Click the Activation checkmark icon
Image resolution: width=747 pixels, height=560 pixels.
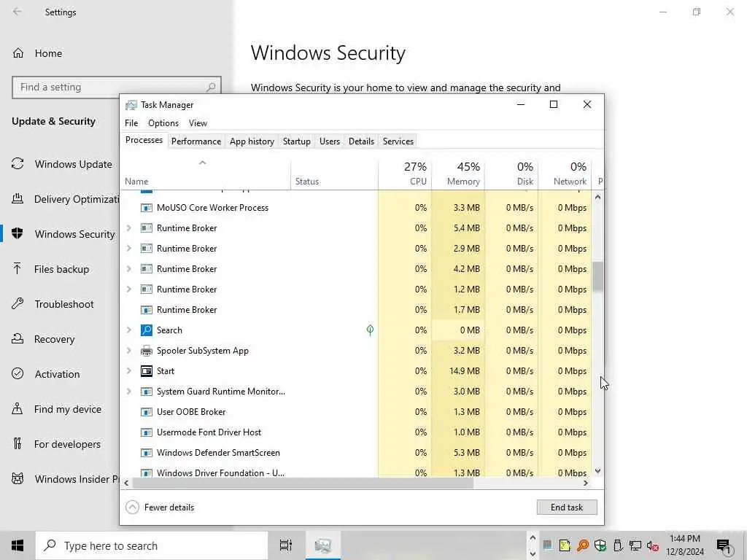[18, 374]
